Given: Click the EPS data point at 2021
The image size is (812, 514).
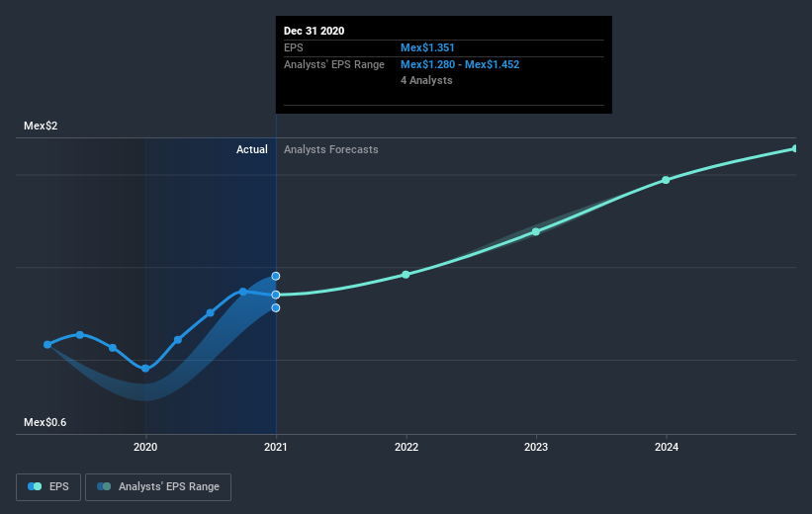Looking at the screenshot, I should click(x=276, y=295).
